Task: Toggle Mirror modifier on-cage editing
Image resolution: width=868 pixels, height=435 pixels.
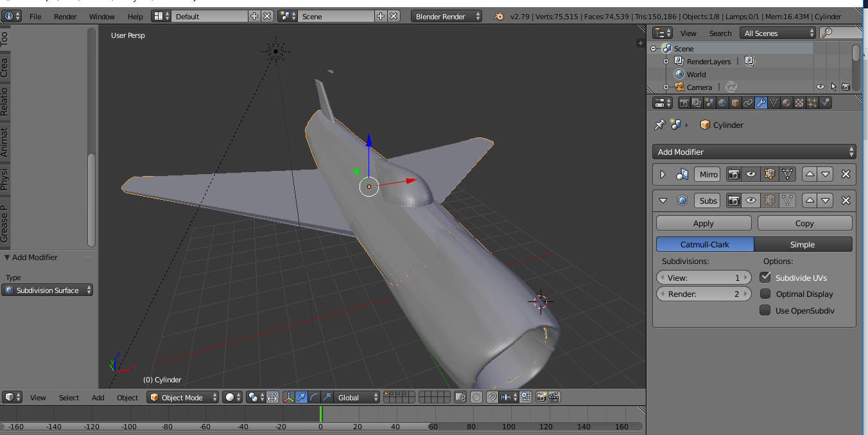Action: pyautogui.click(x=787, y=174)
